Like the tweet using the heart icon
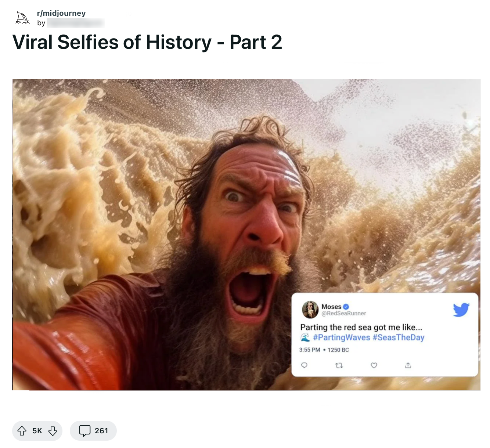490x448 pixels. click(374, 365)
